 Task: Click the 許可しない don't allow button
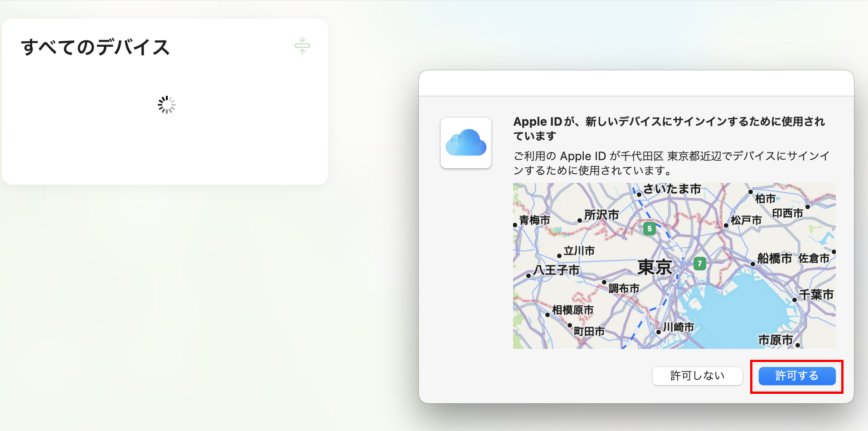click(697, 376)
